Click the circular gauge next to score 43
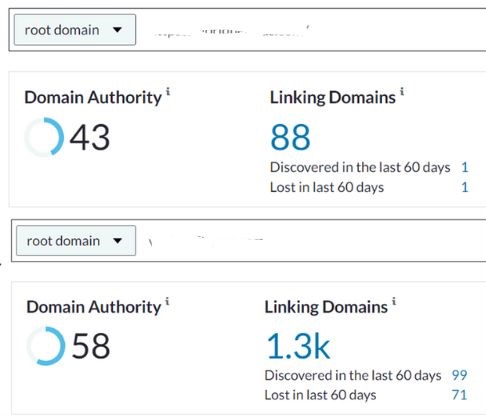 (44, 137)
